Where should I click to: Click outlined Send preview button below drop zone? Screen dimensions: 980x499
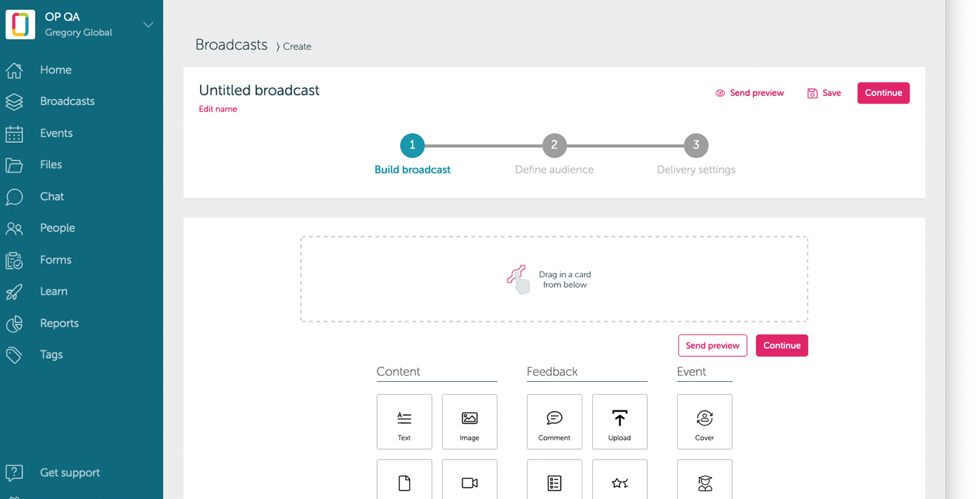[x=712, y=346]
